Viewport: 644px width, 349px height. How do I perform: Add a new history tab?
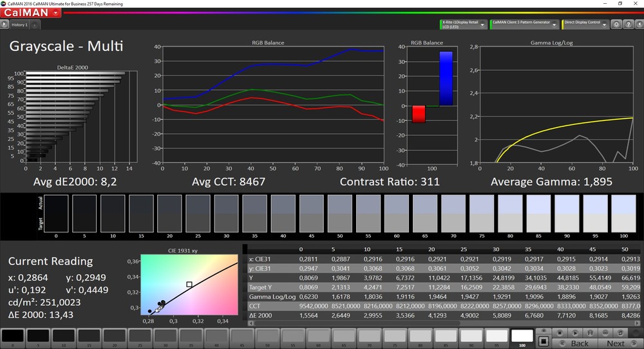[x=35, y=25]
